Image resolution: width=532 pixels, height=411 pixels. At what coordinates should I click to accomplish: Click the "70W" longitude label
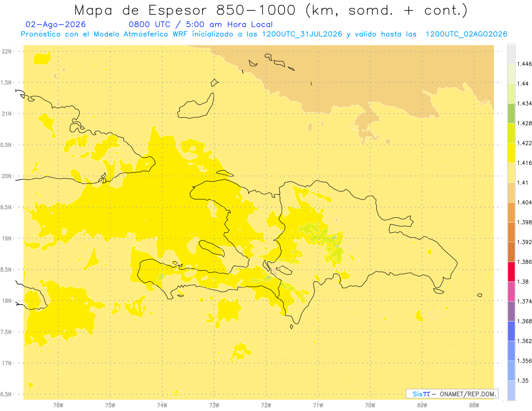coord(370,405)
